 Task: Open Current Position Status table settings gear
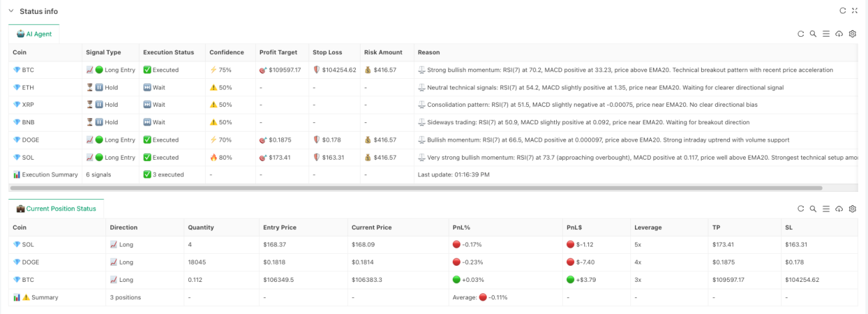click(x=853, y=209)
